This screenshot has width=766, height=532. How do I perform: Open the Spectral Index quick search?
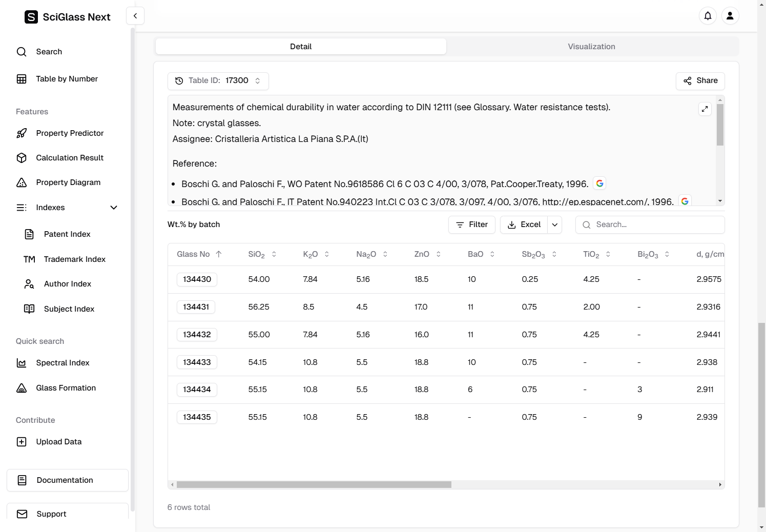coord(63,363)
